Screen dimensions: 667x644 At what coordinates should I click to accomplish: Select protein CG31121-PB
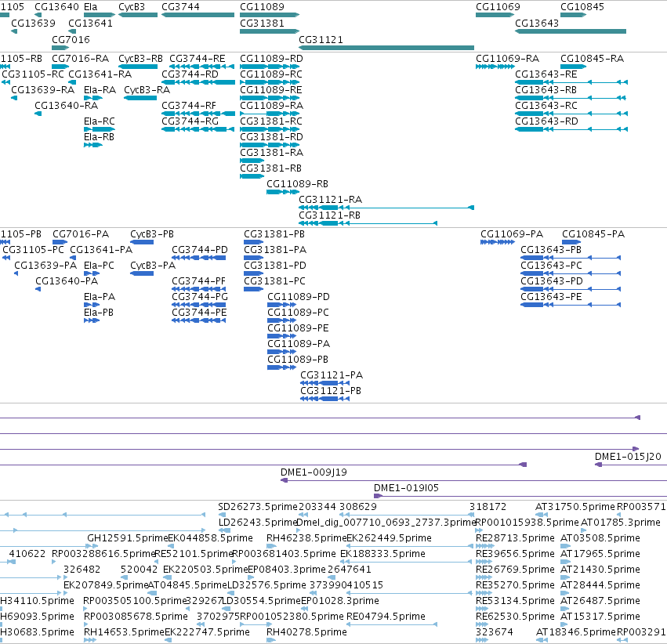[331, 391]
